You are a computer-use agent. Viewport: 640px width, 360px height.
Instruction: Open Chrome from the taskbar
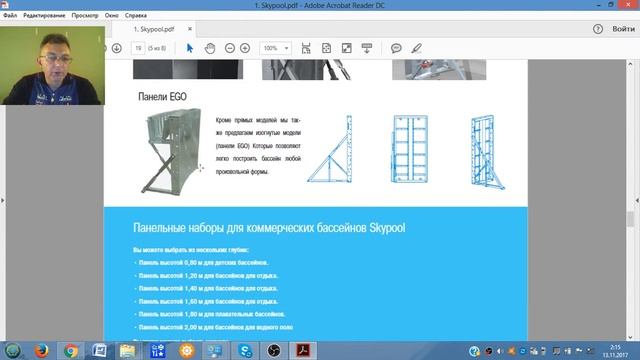coord(71,351)
